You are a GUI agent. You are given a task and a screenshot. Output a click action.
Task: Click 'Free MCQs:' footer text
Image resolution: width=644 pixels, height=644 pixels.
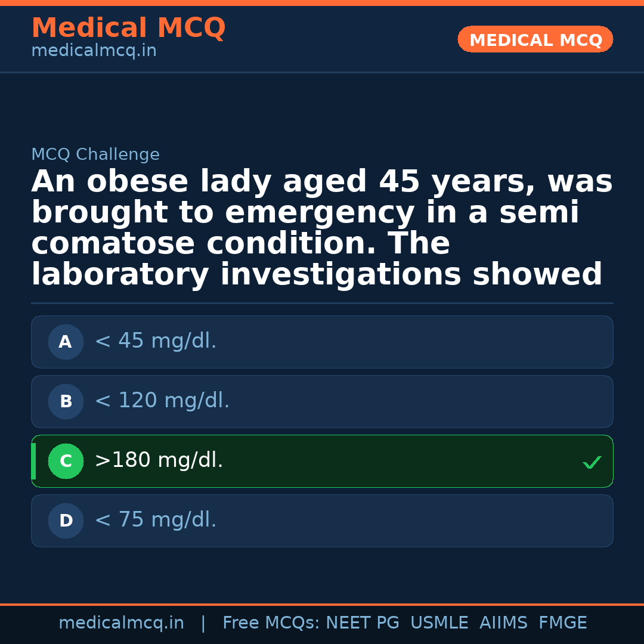click(x=271, y=623)
